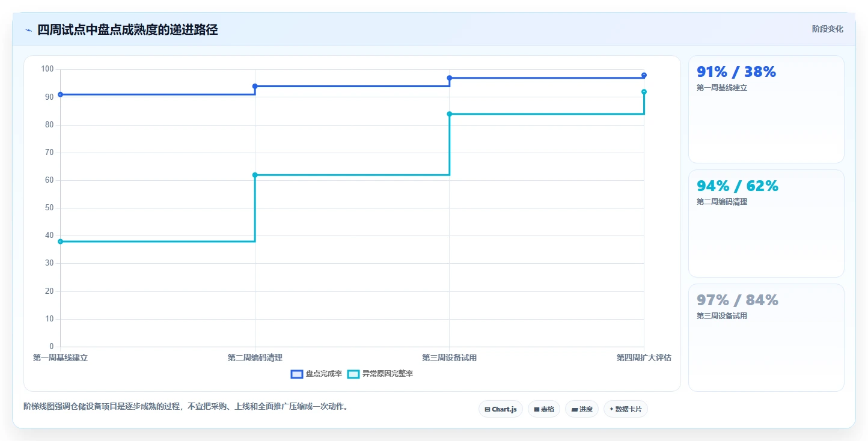
Task: Click the x-axis label 第一周基线建立
Action: click(x=60, y=357)
